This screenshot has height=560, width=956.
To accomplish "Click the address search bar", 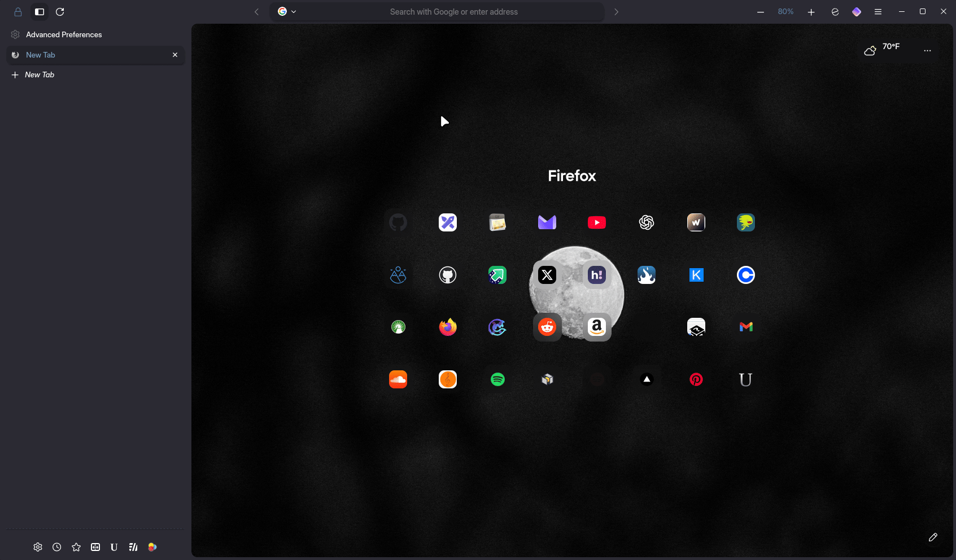I will pyautogui.click(x=453, y=12).
